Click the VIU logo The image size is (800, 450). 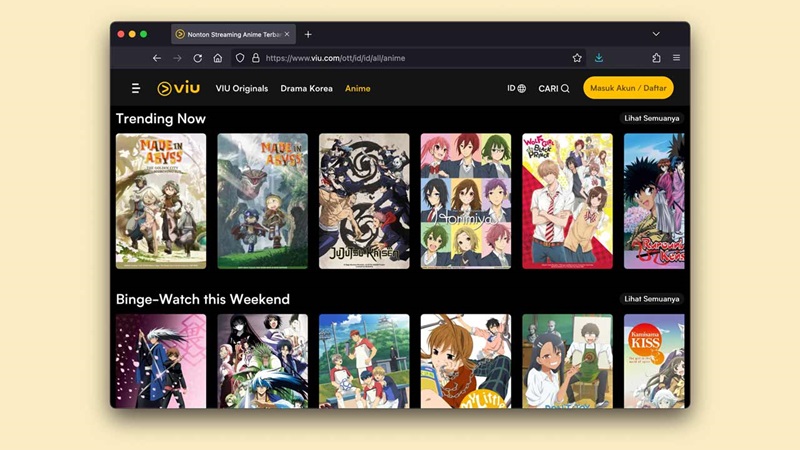[x=179, y=88]
